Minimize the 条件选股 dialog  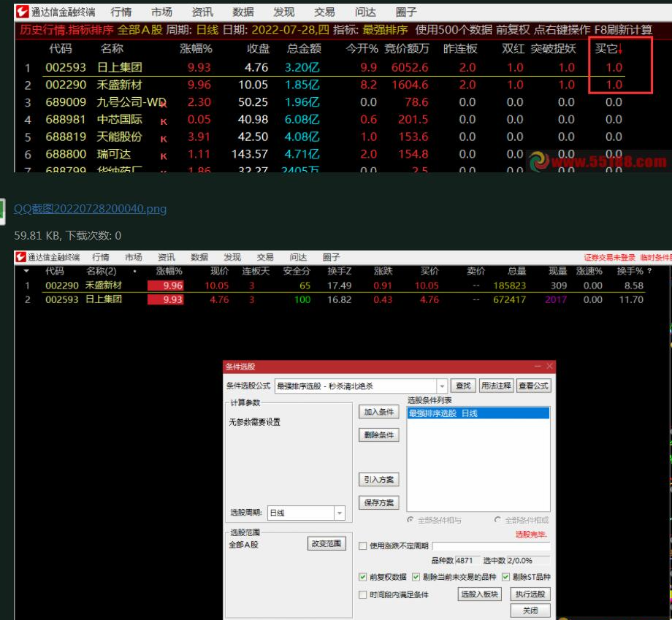pyautogui.click(x=538, y=366)
